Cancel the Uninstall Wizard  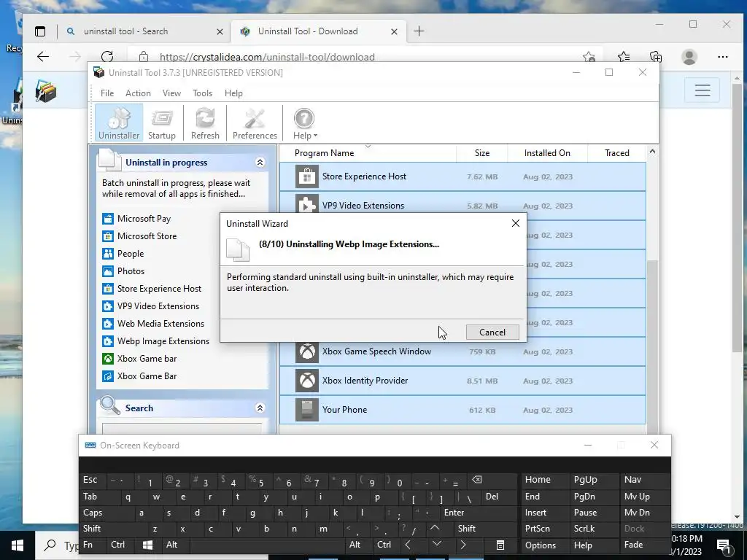coord(492,332)
